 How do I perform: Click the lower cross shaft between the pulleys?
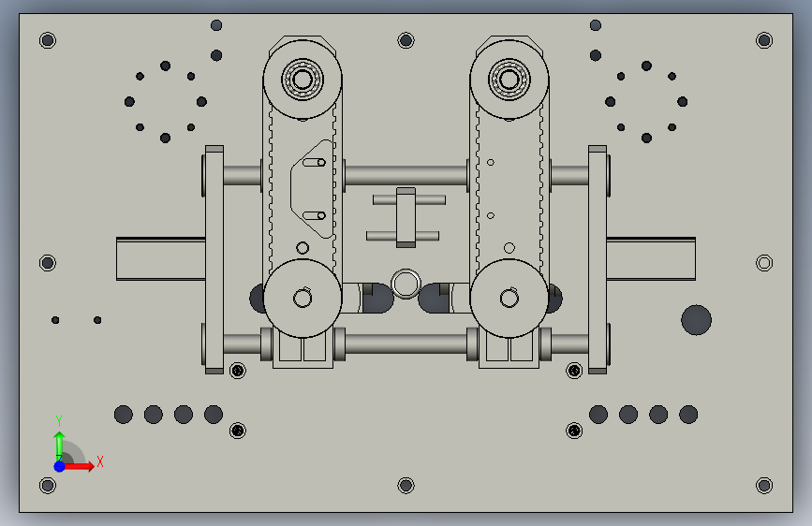406,343
